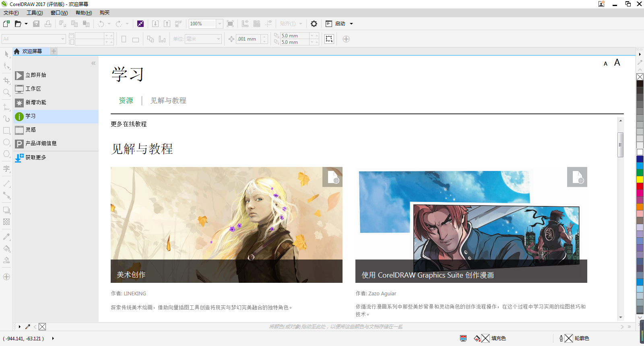Select the Ellipse tool in toolbox
The image size is (644, 346).
pyautogui.click(x=6, y=142)
